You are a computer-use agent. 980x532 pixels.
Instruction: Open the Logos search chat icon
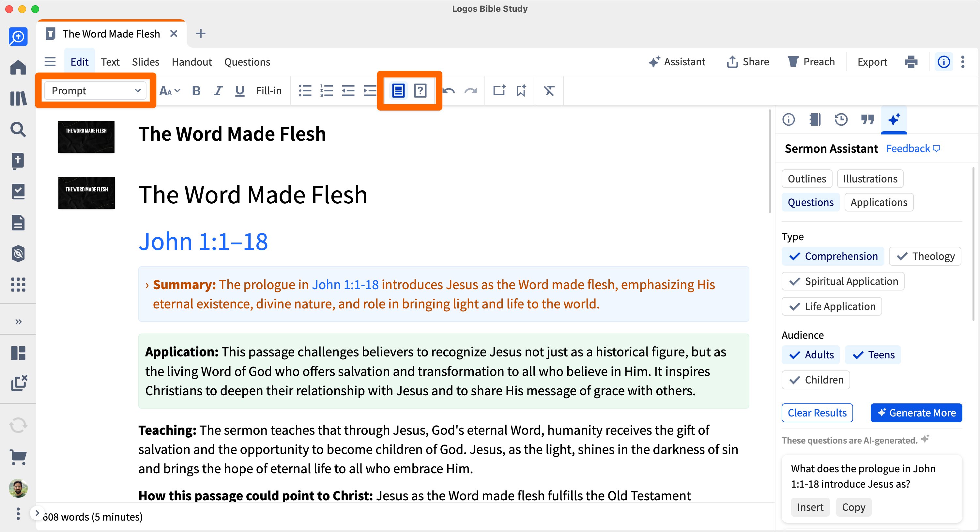[18, 37]
